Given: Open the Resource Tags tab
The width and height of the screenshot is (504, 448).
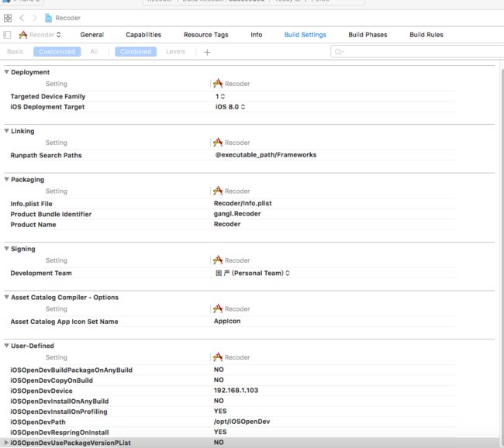Looking at the screenshot, I should (205, 35).
